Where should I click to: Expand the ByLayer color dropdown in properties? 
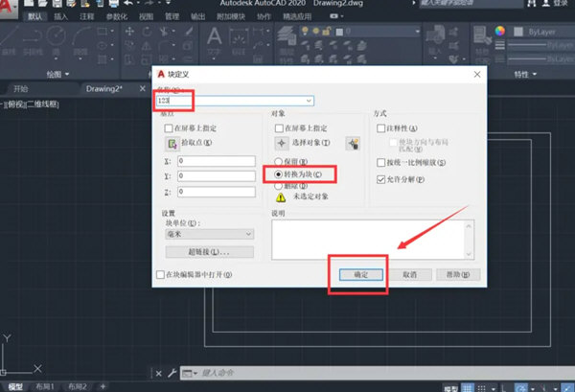point(542,31)
